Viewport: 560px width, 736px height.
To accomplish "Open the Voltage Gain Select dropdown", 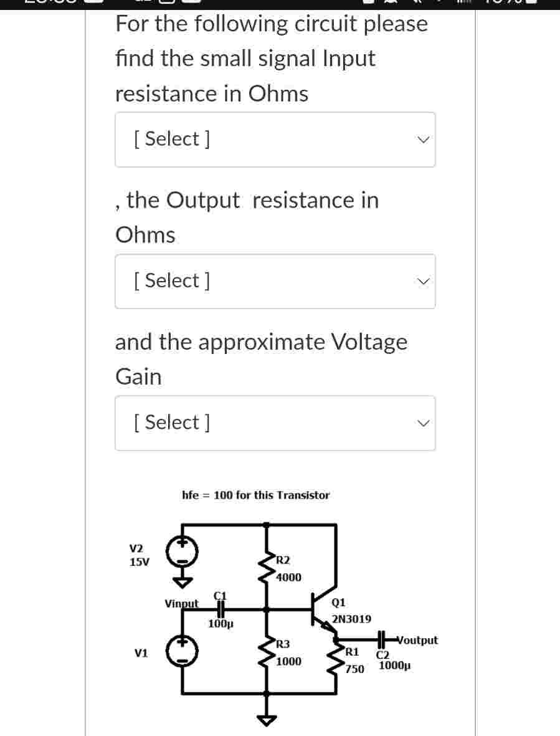I will pyautogui.click(x=275, y=423).
